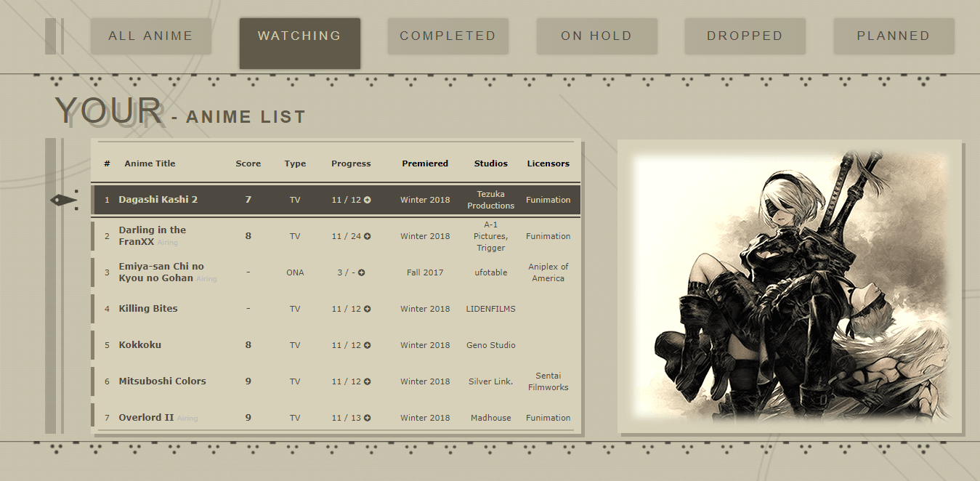This screenshot has width=980, height=481.
Task: Edit Overlord II score 9
Action: click(x=248, y=418)
